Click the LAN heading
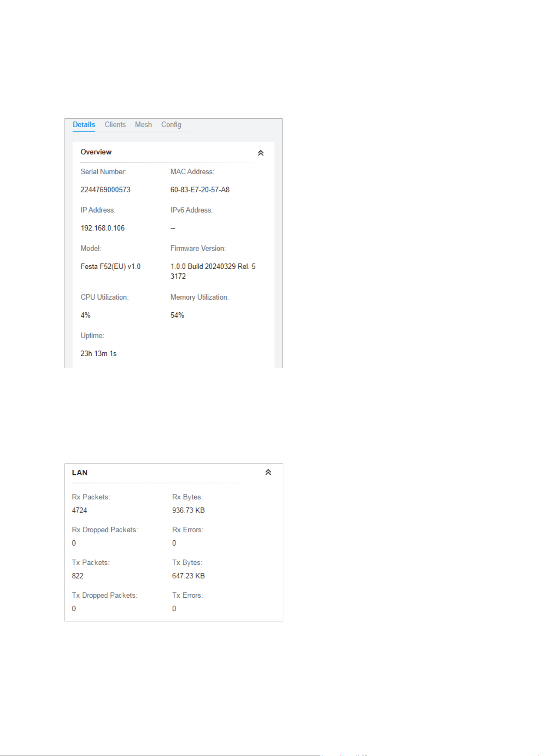Image resolution: width=539 pixels, height=756 pixels. (x=80, y=473)
